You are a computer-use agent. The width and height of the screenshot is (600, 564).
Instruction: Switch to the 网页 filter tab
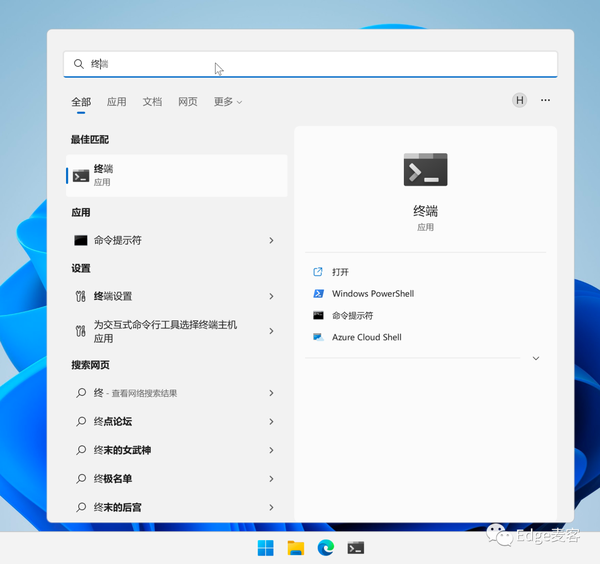tap(188, 102)
